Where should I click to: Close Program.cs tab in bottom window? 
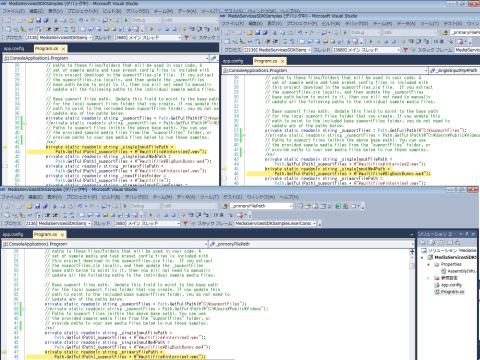[x=62, y=235]
